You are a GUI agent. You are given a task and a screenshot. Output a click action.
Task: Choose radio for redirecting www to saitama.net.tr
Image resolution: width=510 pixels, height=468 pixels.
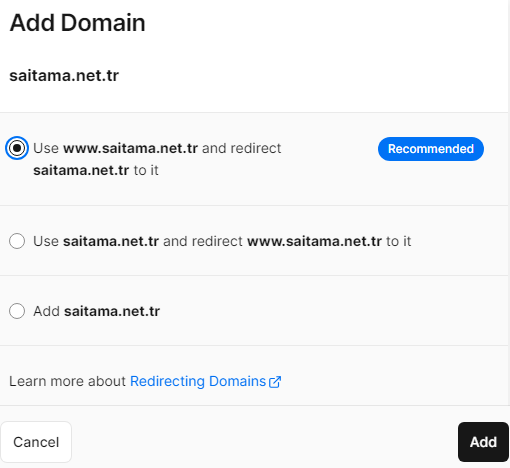point(17,241)
